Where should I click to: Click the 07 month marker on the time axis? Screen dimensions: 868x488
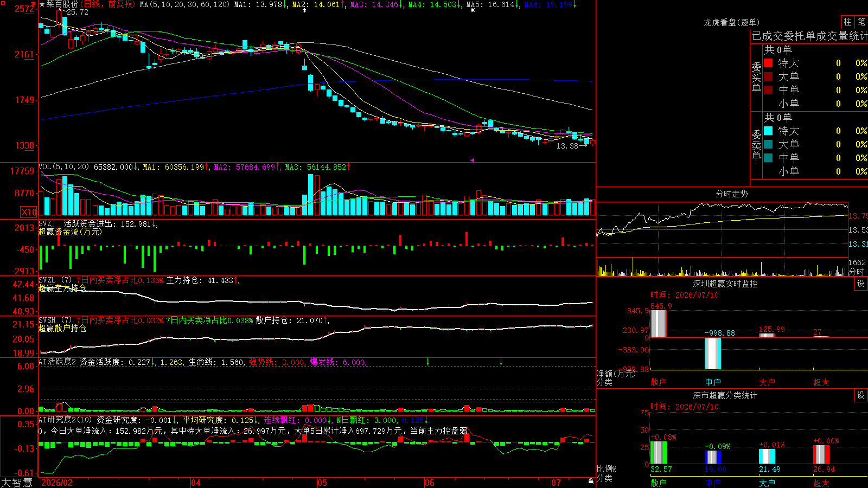pos(556,483)
